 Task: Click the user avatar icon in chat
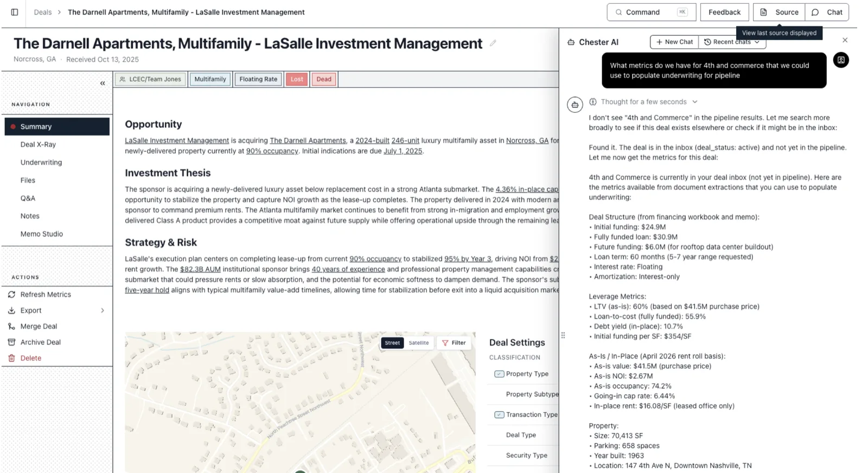[x=841, y=60]
